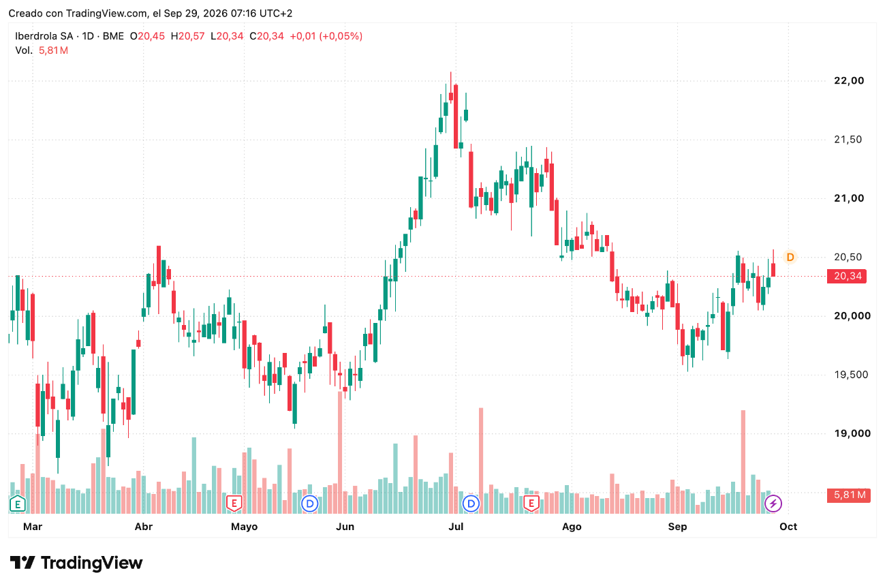The image size is (885, 588).
Task: Click the '20,000' price axis label
Action: click(x=852, y=315)
